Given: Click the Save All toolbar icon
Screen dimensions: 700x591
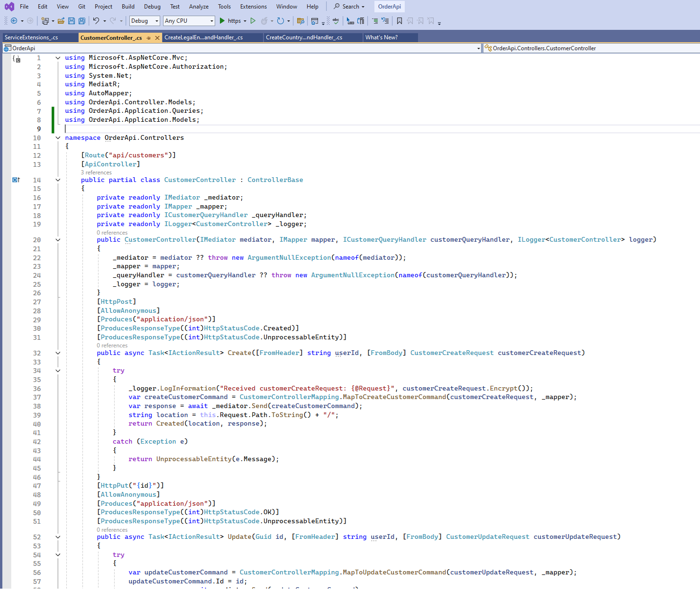Looking at the screenshot, I should pos(82,21).
